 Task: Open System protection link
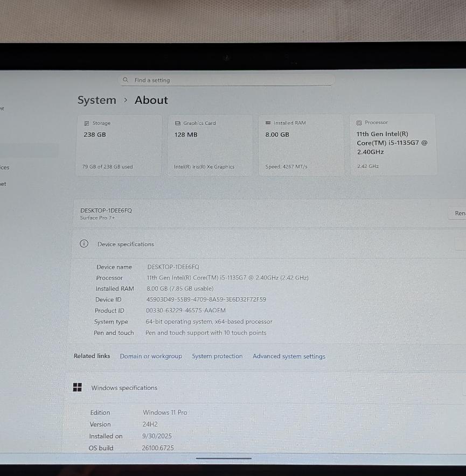point(217,356)
